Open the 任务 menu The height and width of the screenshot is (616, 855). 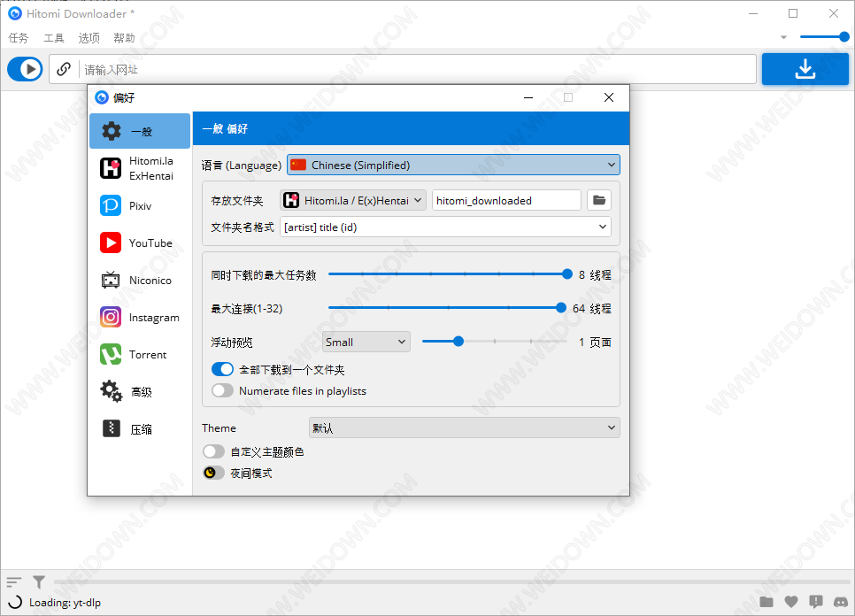pos(19,37)
